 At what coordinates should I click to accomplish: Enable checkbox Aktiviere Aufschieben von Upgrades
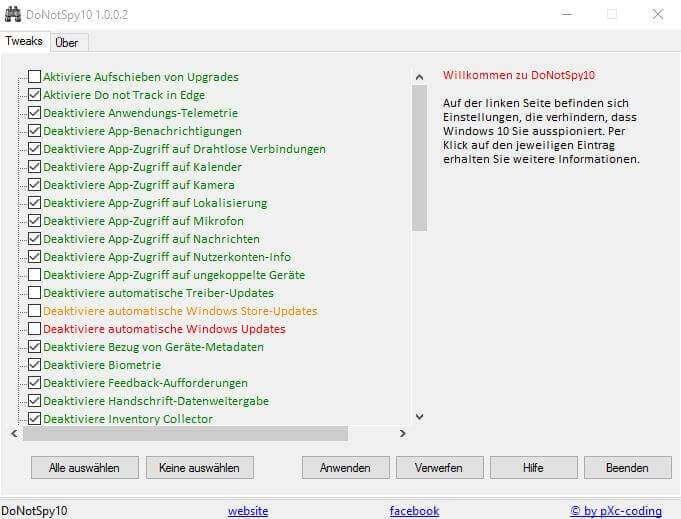point(34,77)
